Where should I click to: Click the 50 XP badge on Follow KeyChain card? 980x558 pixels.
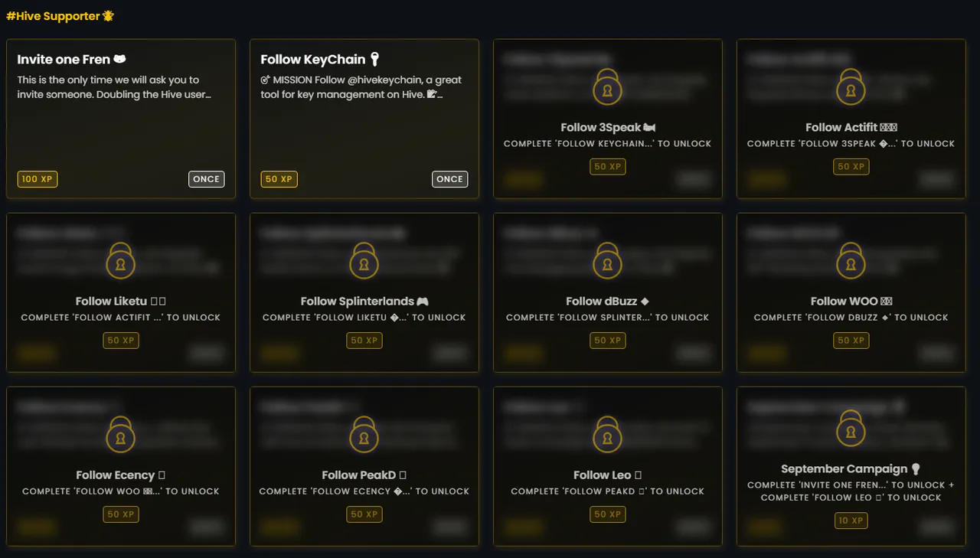point(280,179)
